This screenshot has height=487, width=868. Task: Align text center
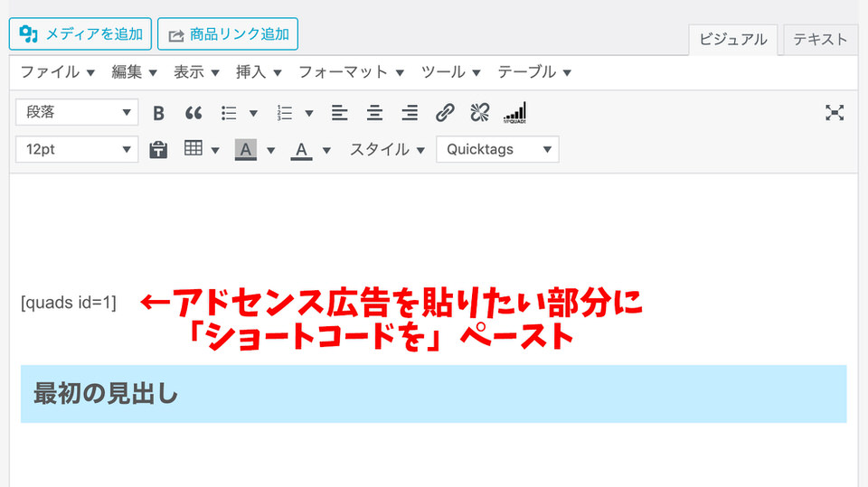tap(374, 113)
